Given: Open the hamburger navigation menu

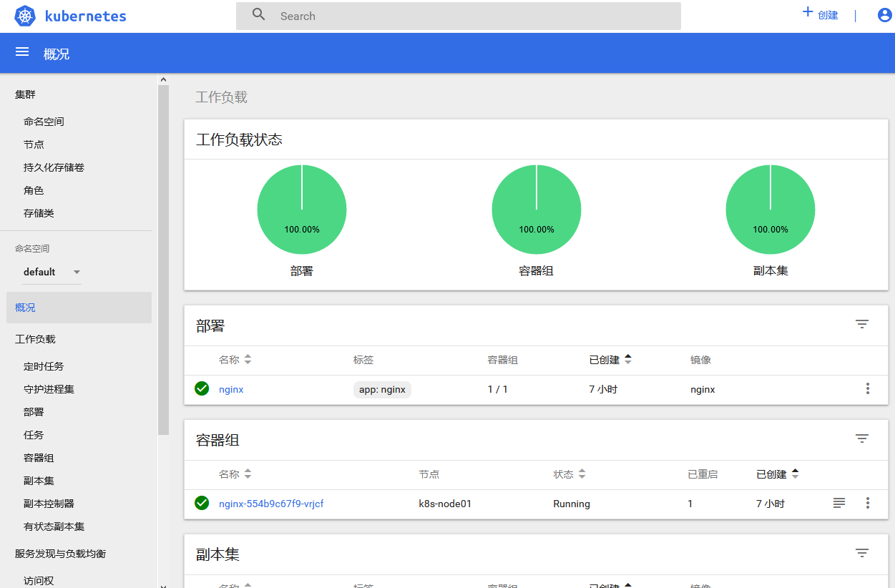Looking at the screenshot, I should 22,52.
